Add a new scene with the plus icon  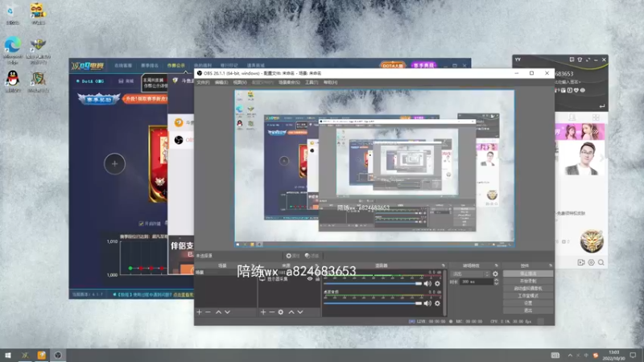[x=199, y=312]
